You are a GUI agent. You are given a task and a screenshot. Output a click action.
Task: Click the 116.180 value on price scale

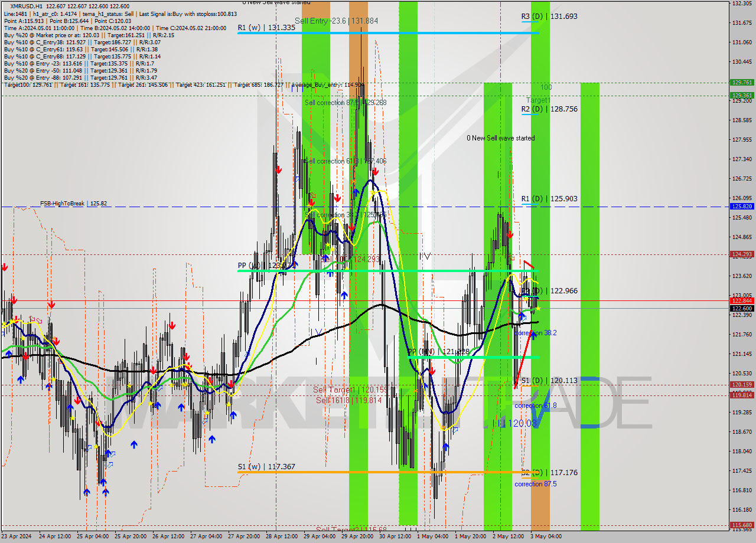pos(741,510)
